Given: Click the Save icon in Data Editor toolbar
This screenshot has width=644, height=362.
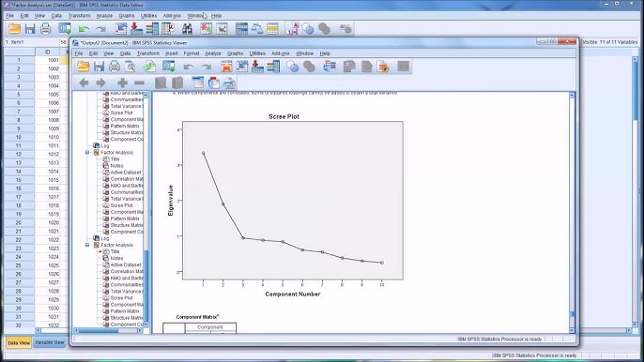Looking at the screenshot, I should click(30, 29).
